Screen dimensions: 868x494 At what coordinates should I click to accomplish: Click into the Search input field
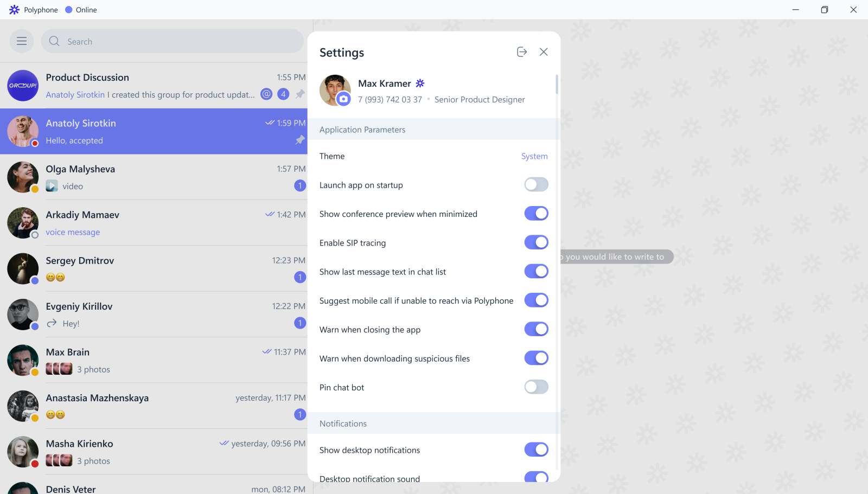click(x=179, y=42)
